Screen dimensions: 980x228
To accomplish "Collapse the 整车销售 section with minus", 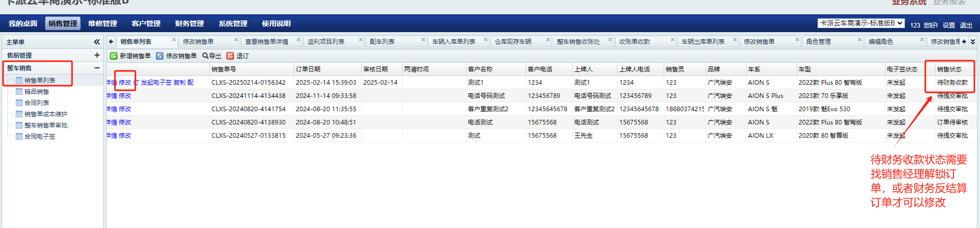I will click(x=97, y=68).
